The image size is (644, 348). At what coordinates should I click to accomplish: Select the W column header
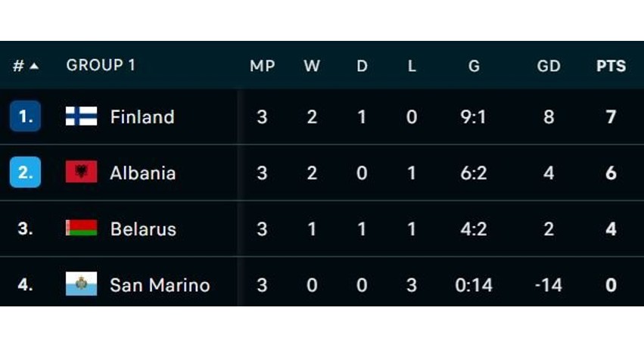click(x=312, y=66)
